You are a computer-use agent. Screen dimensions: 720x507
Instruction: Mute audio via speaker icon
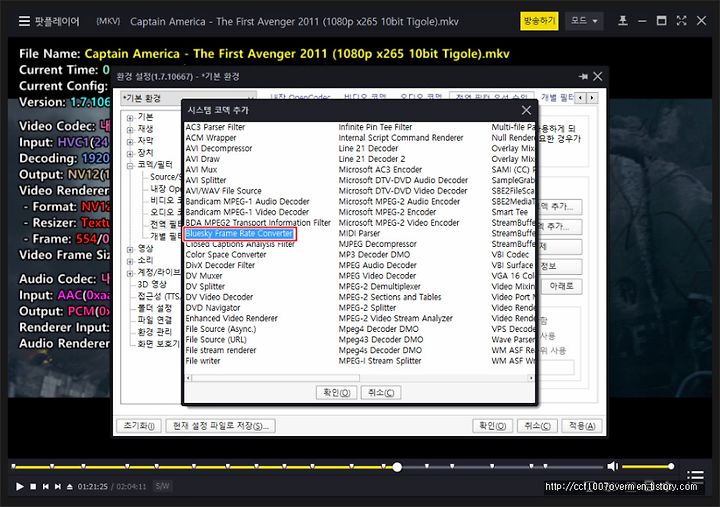pyautogui.click(x=612, y=467)
